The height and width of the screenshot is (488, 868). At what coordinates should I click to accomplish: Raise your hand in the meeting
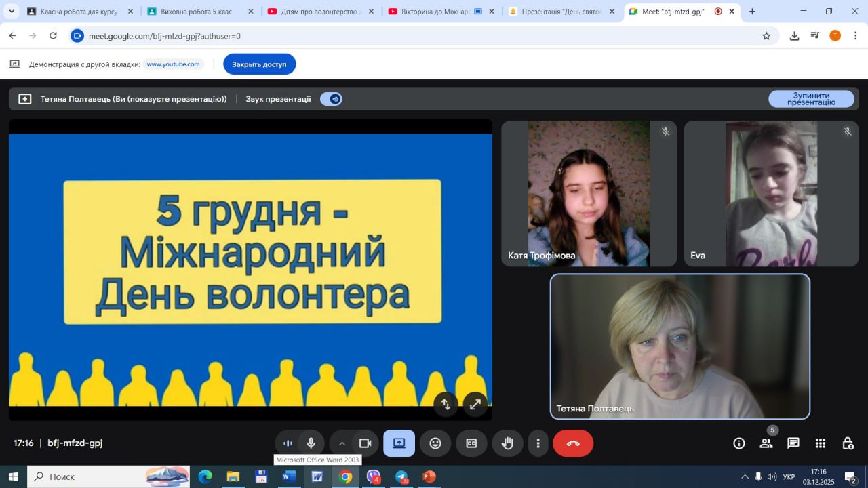(x=507, y=443)
